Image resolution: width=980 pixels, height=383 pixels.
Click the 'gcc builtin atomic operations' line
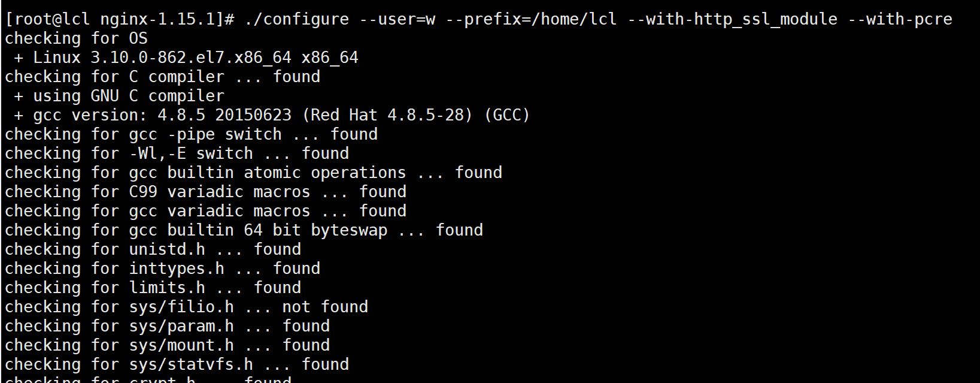(x=254, y=173)
